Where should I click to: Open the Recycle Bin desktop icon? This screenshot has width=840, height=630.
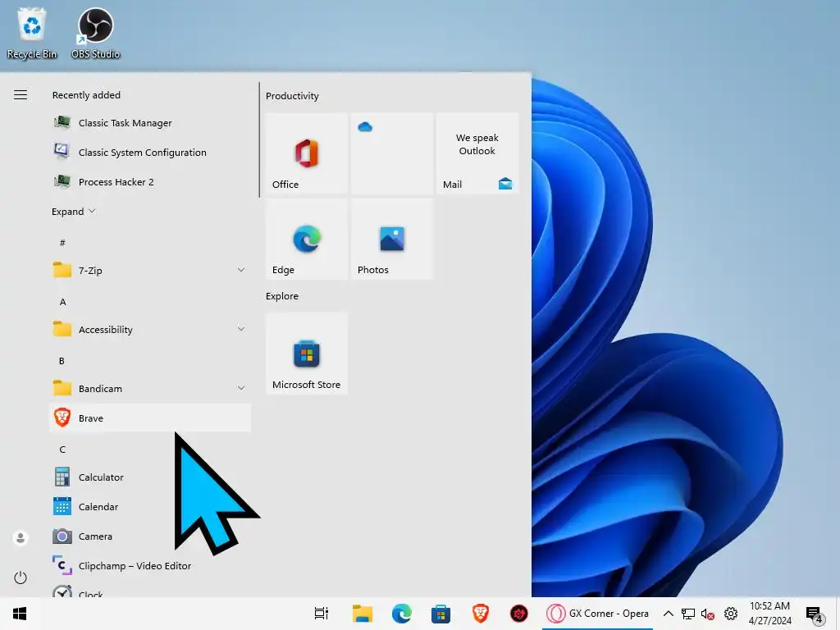(x=32, y=33)
